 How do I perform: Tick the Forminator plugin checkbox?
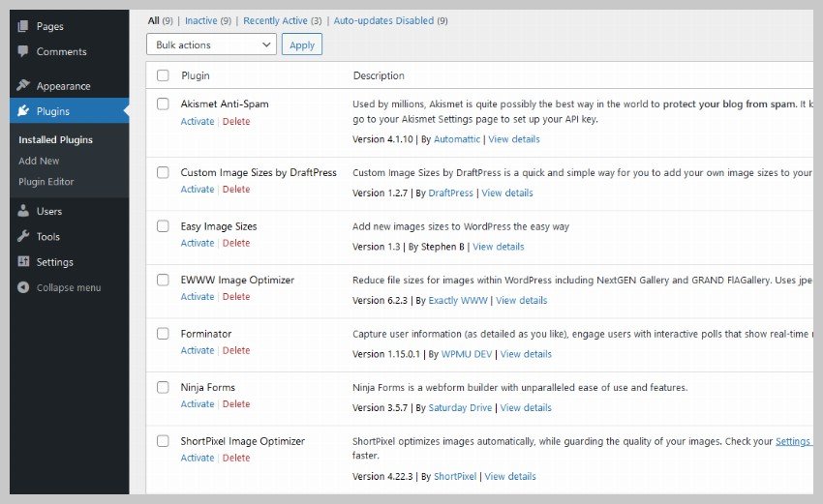coord(163,334)
